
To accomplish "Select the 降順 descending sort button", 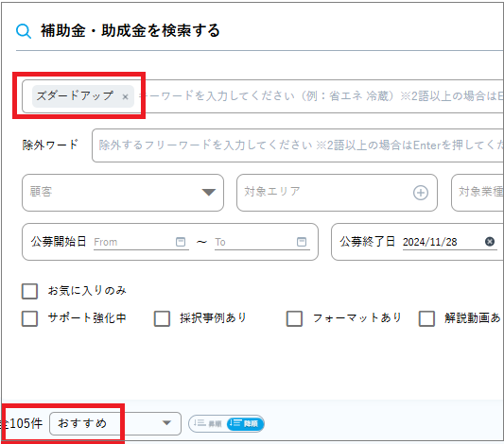I will click(245, 423).
